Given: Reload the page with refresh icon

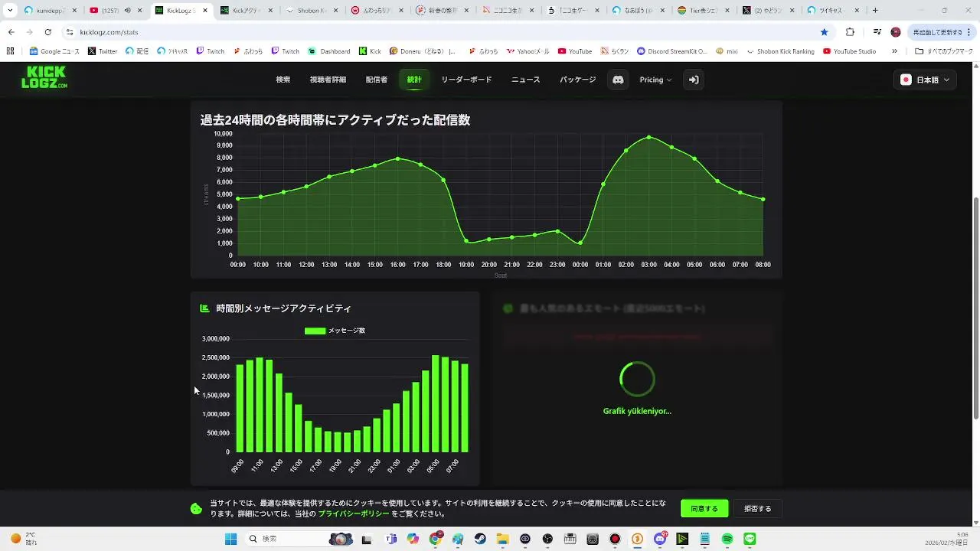Looking at the screenshot, I should click(x=47, y=32).
